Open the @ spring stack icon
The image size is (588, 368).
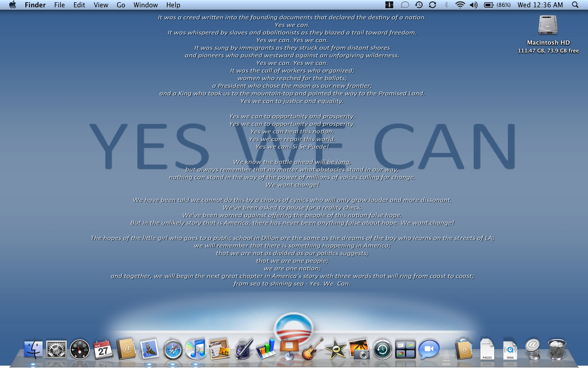tap(533, 350)
